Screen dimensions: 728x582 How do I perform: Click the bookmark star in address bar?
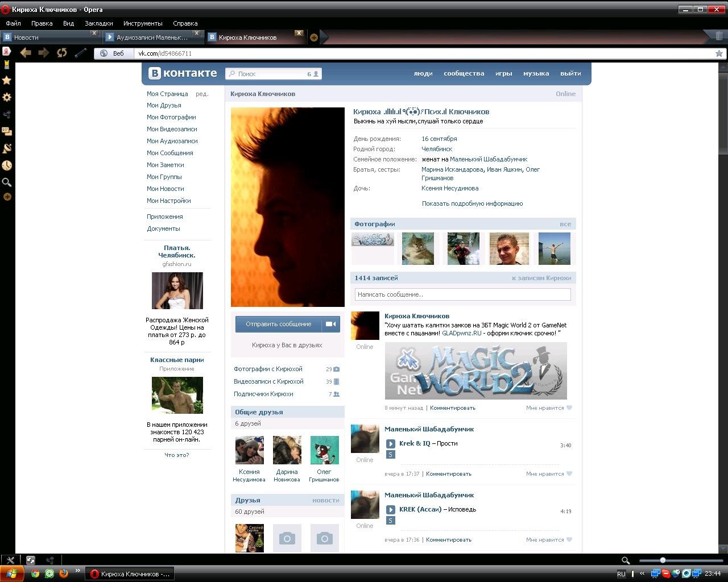[719, 53]
